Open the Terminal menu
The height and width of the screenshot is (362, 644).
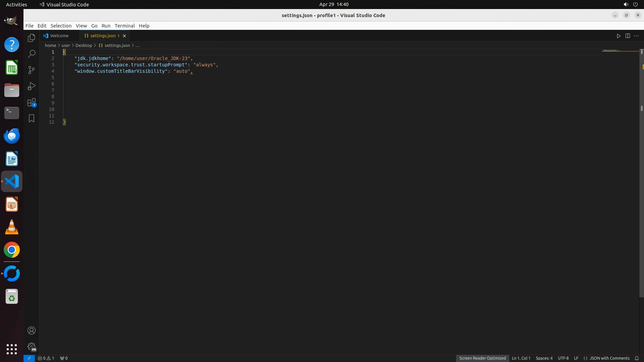[124, 26]
